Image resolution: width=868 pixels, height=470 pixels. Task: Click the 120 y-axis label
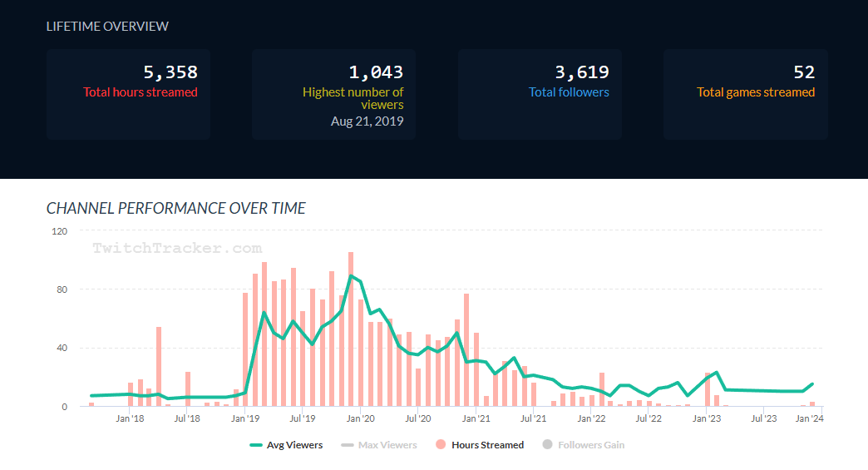tap(59, 231)
